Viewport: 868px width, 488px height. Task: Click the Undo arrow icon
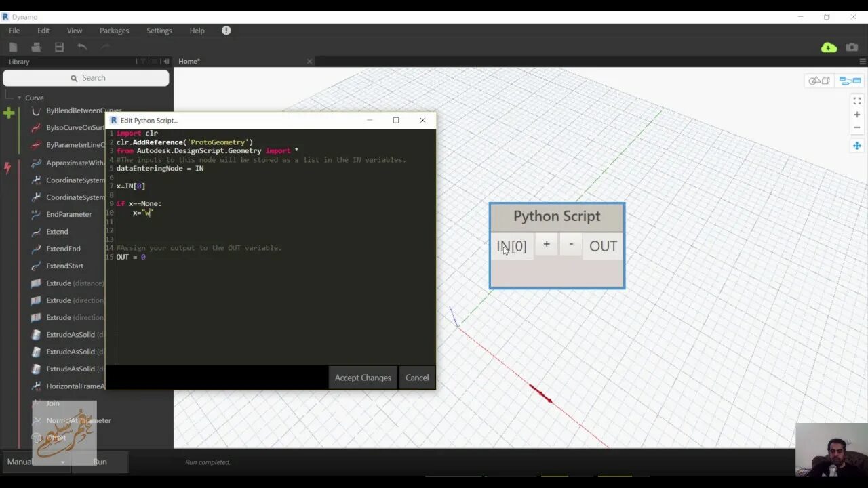point(82,47)
